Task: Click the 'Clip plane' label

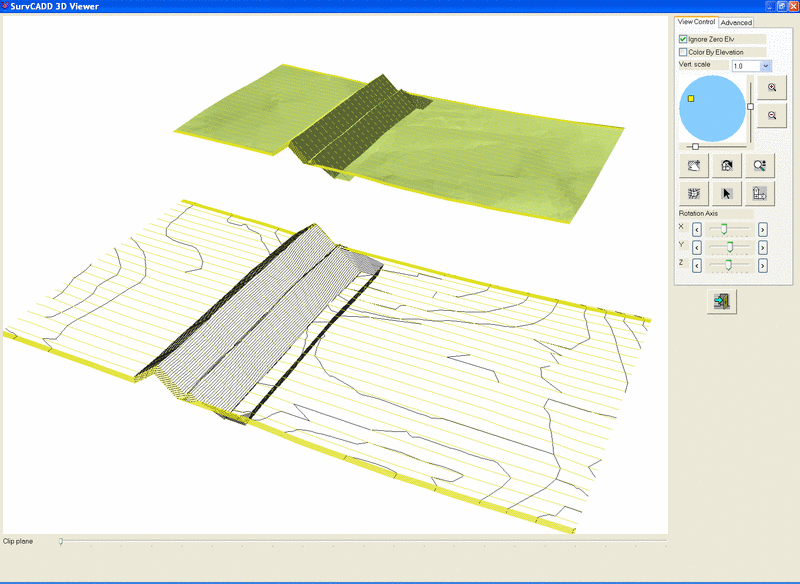Action: [x=18, y=541]
